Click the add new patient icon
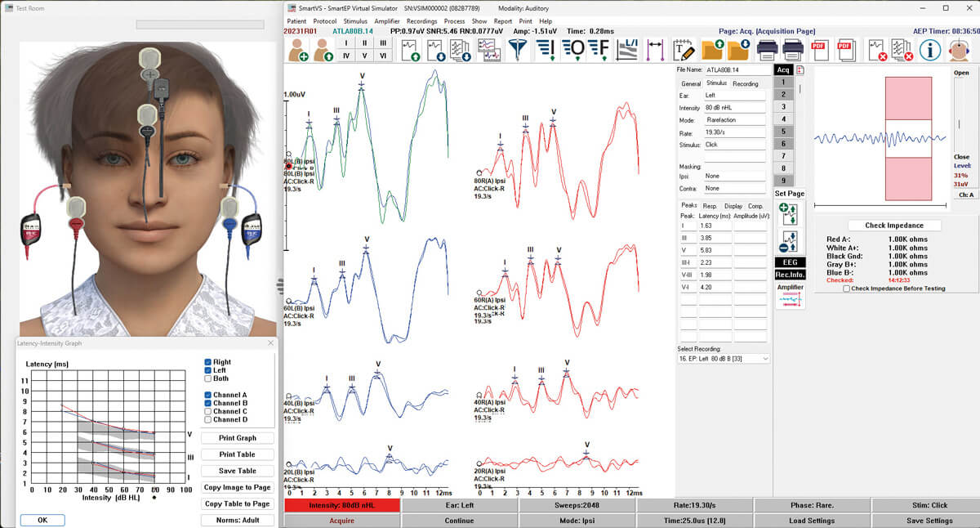 (x=299, y=50)
